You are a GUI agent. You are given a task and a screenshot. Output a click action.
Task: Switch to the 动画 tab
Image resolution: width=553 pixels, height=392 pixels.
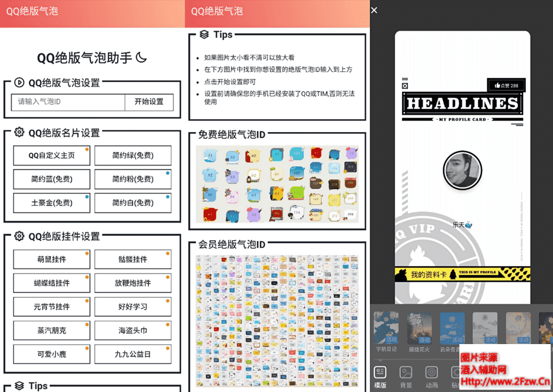(x=432, y=376)
